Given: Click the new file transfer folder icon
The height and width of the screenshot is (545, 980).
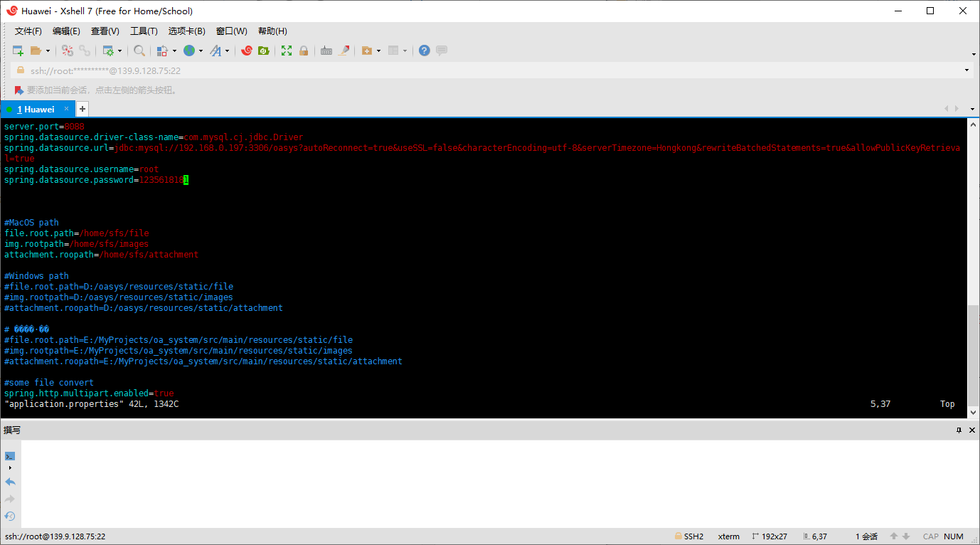Looking at the screenshot, I should coord(367,51).
